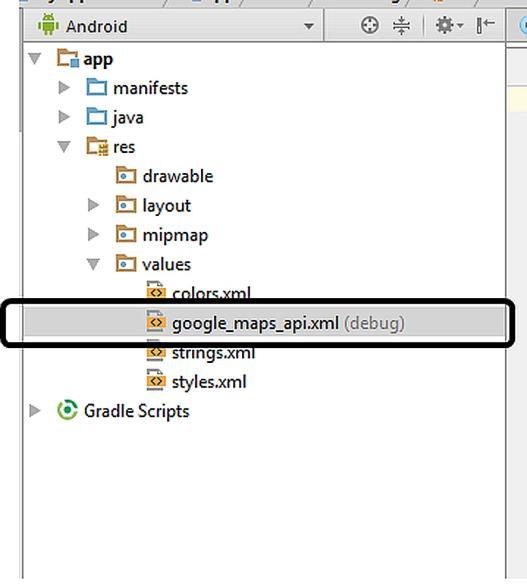Click the app module folder icon

(x=68, y=58)
